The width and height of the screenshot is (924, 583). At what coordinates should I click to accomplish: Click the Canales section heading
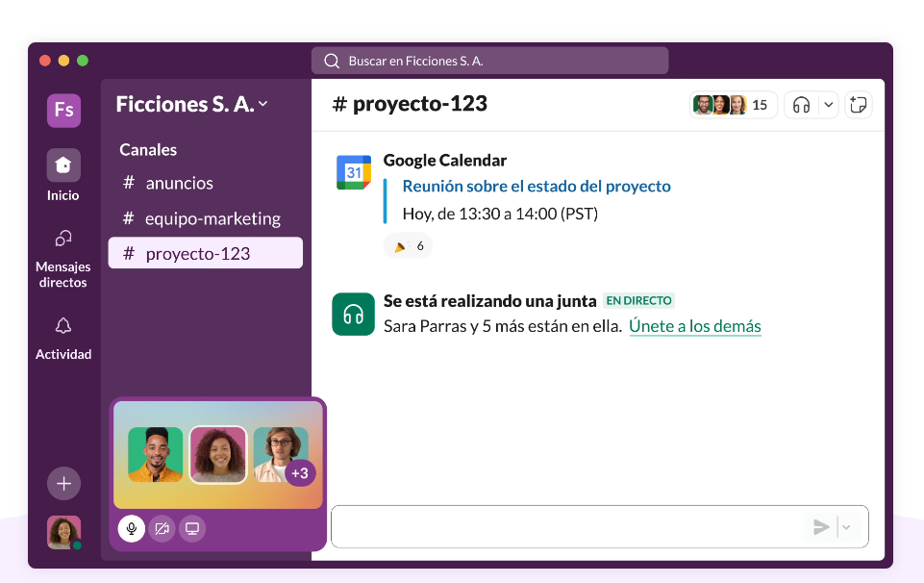(x=148, y=150)
